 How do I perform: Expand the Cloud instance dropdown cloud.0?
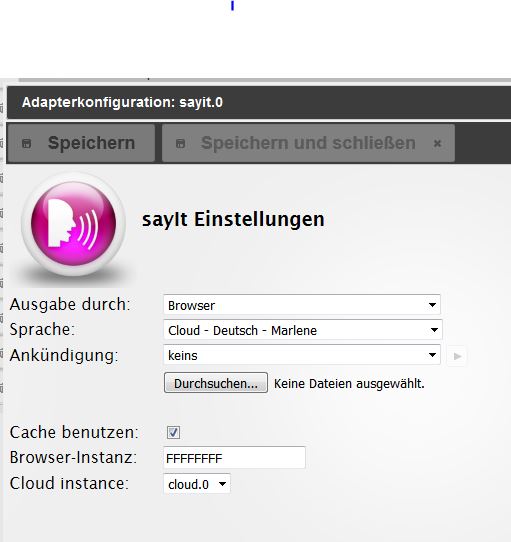197,484
